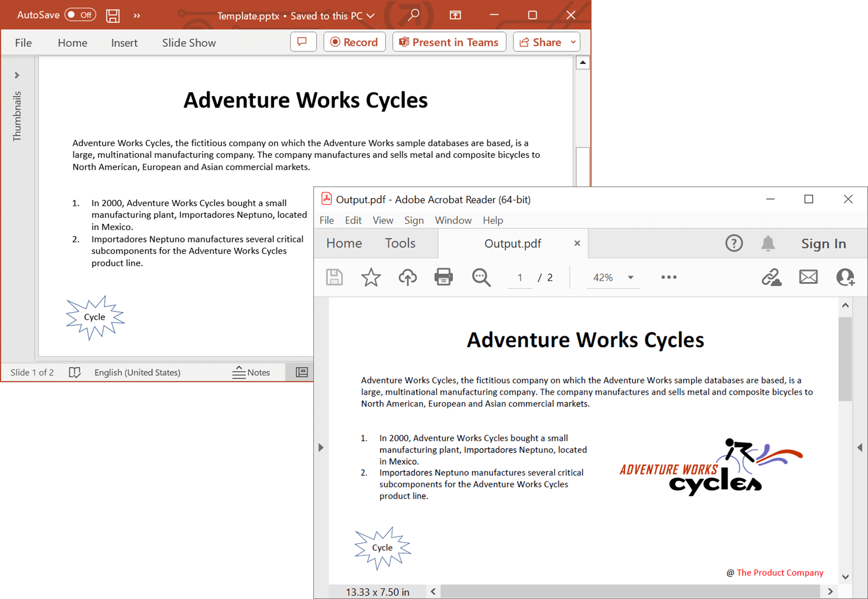Send the PDF via the email icon
This screenshot has width=868, height=599.
(808, 277)
